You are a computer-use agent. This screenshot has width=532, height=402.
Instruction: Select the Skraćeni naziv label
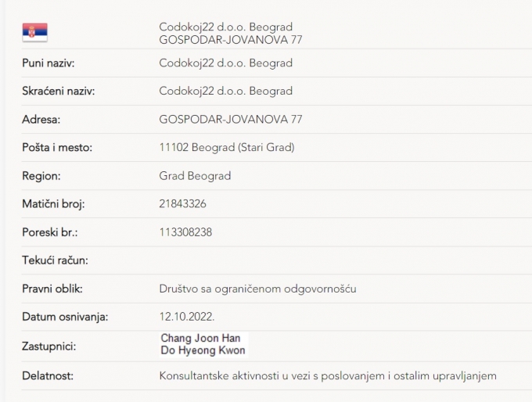[x=59, y=91]
